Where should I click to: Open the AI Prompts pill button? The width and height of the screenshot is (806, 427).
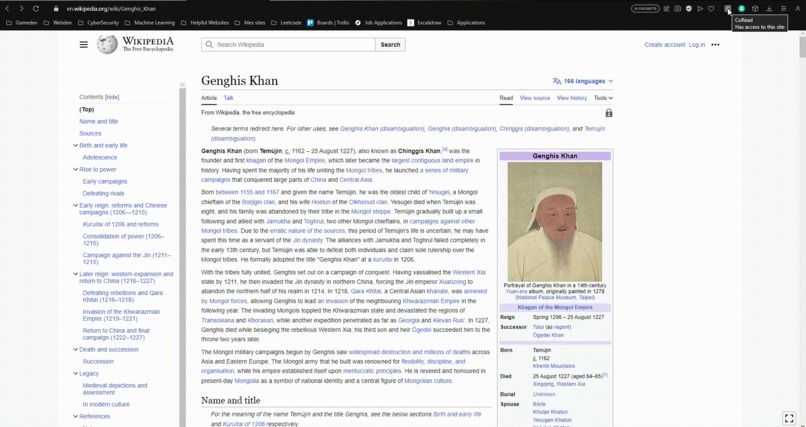[x=645, y=9]
